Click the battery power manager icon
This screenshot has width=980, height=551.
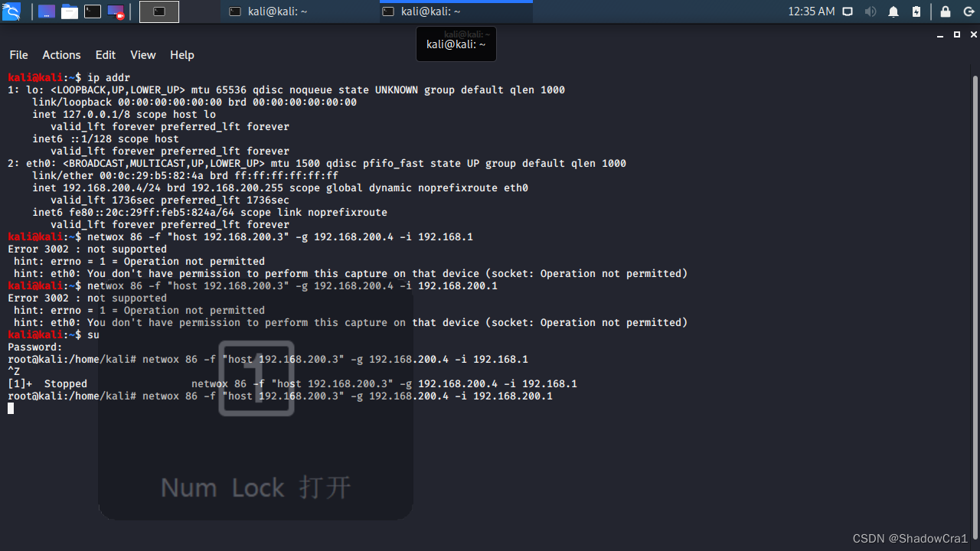(916, 11)
